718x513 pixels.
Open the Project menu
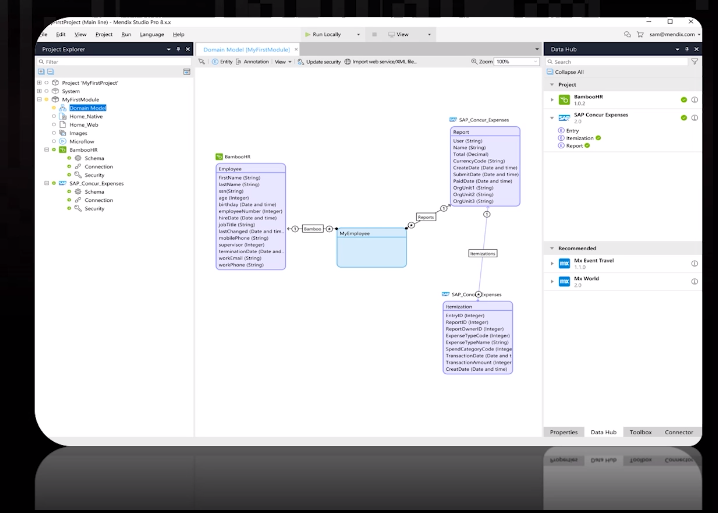click(104, 34)
